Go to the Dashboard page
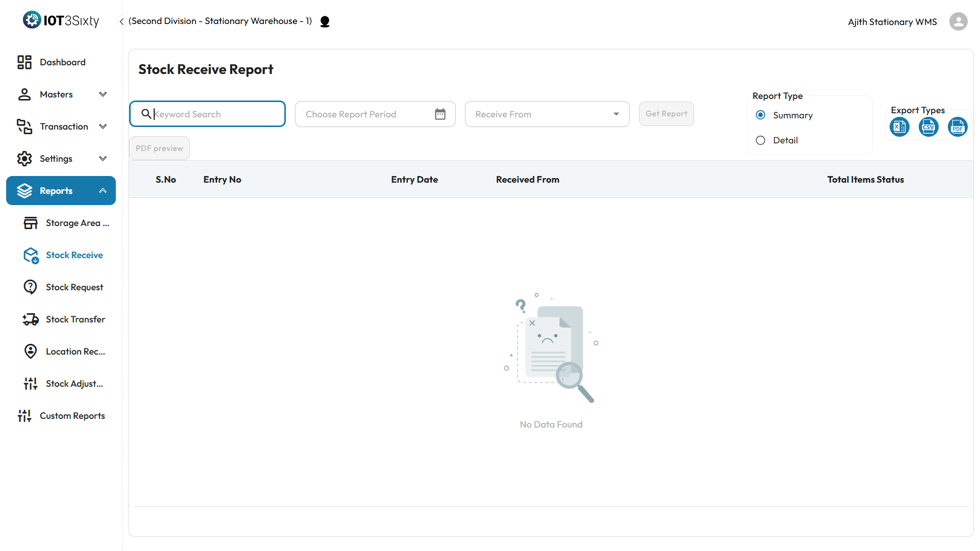 pyautogui.click(x=62, y=62)
